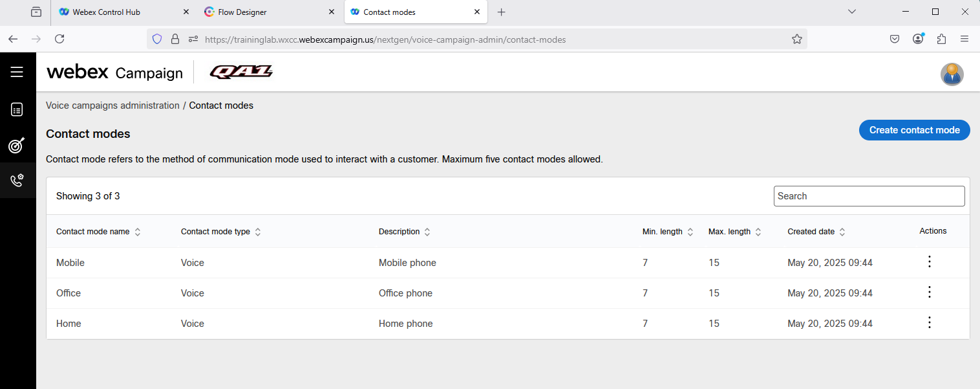Sort by Contact mode name column
The height and width of the screenshot is (389, 980).
137,232
